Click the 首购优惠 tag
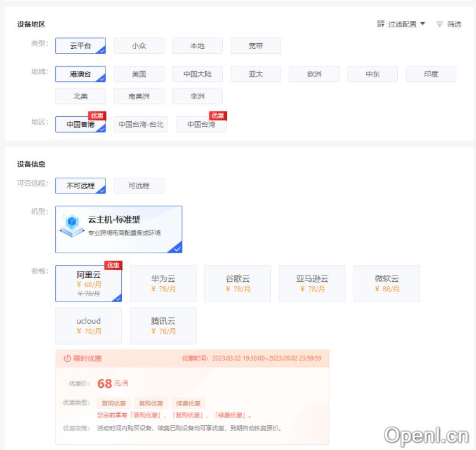This screenshot has height=450, width=476. coord(114,403)
